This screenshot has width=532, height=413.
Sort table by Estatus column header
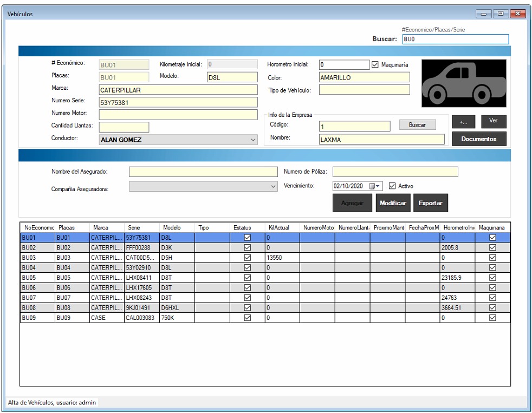pyautogui.click(x=248, y=227)
